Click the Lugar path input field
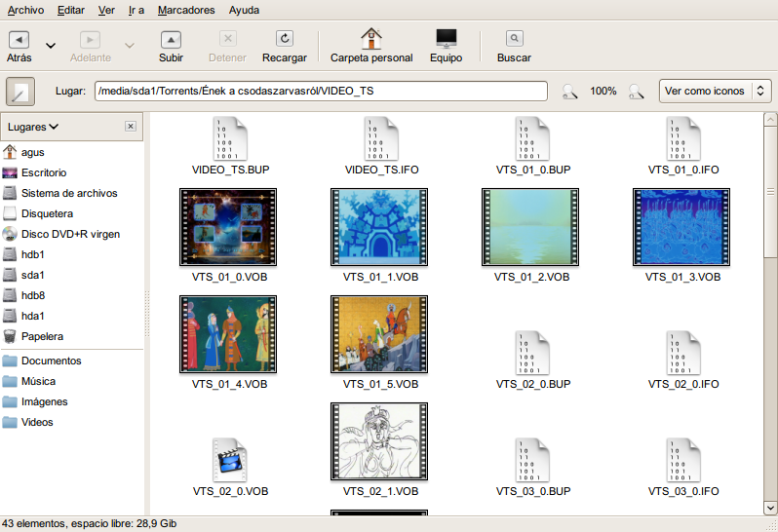 (321, 91)
